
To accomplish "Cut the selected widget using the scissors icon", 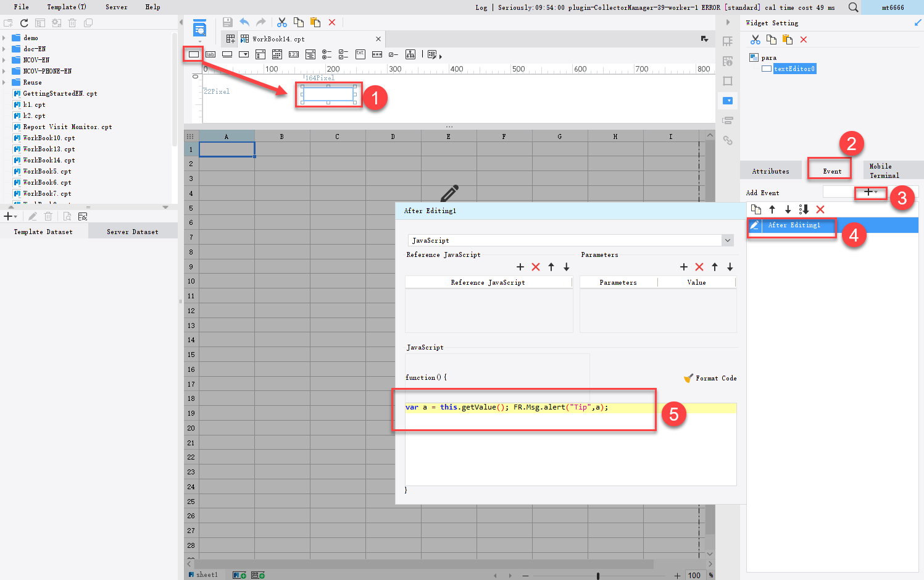I will [755, 39].
